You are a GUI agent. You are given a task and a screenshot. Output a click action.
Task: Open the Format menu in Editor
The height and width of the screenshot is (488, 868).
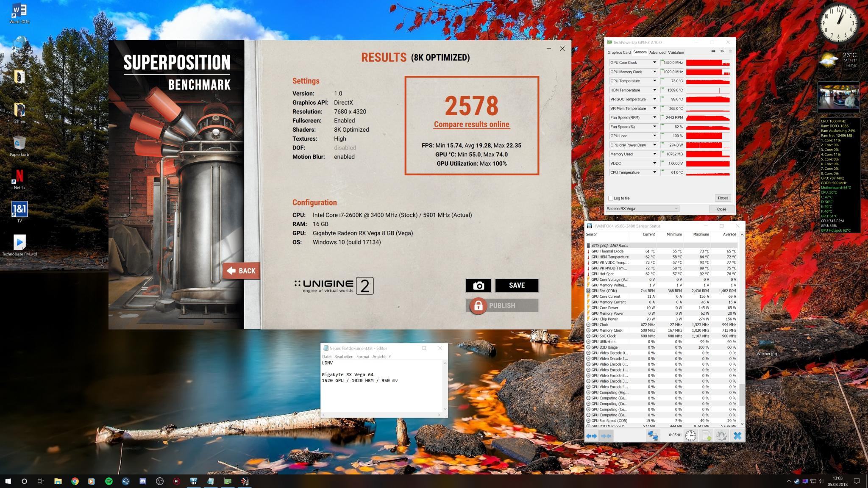[362, 357]
